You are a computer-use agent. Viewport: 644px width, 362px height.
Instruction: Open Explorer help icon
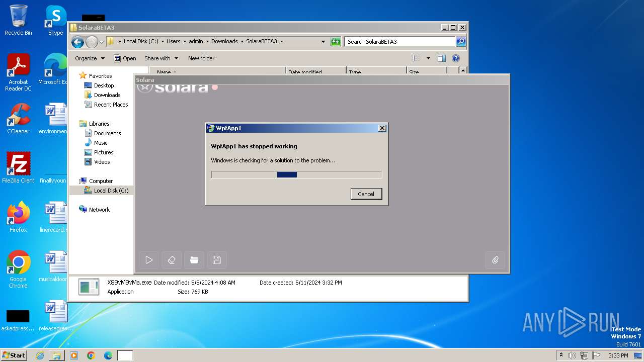[456, 58]
